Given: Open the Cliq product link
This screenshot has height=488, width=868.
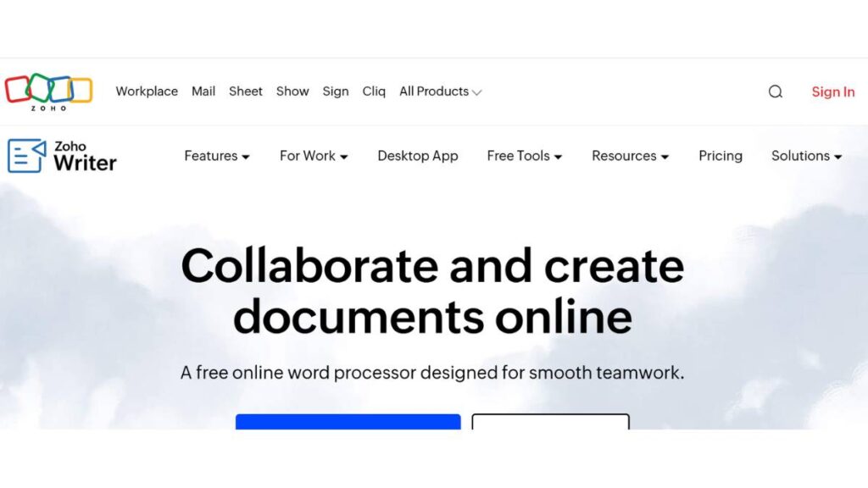Looking at the screenshot, I should coord(373,91).
